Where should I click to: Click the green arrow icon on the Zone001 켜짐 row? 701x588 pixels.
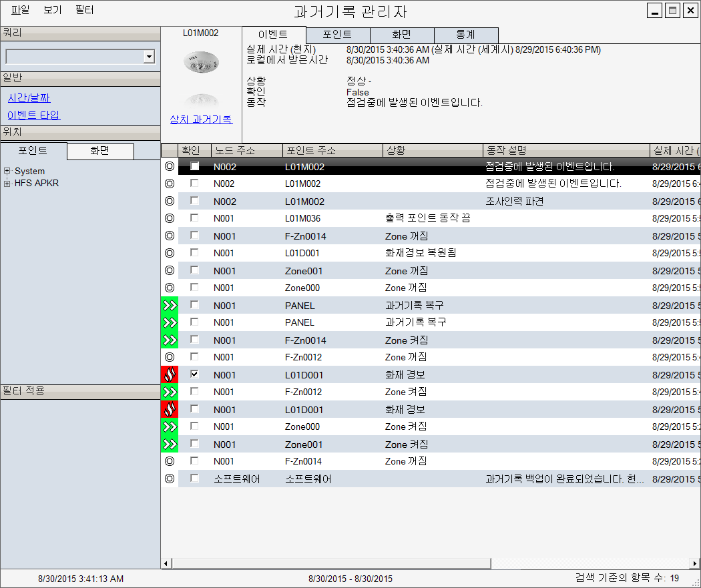pos(170,444)
